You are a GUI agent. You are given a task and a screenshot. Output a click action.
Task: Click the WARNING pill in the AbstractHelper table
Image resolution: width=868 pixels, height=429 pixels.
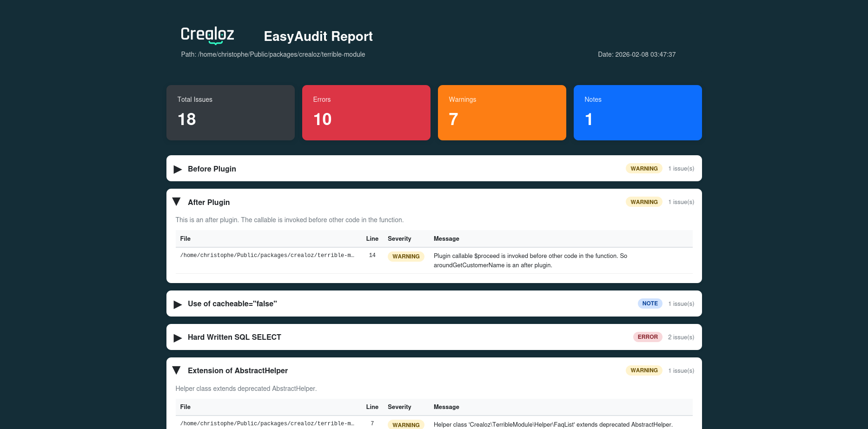click(406, 424)
